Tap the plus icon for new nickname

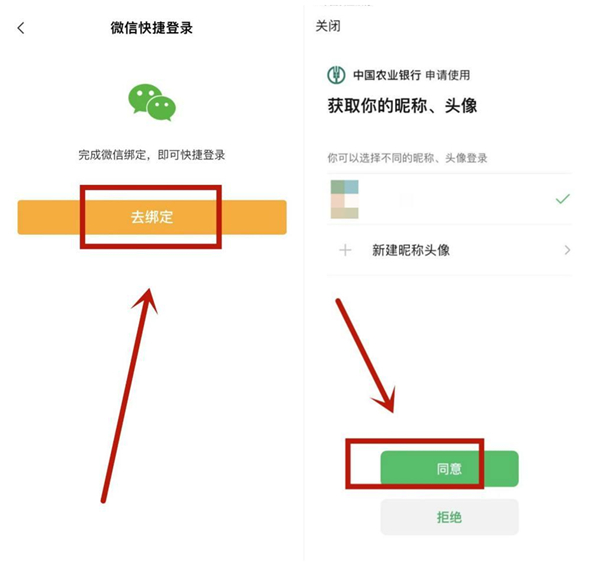click(x=345, y=250)
